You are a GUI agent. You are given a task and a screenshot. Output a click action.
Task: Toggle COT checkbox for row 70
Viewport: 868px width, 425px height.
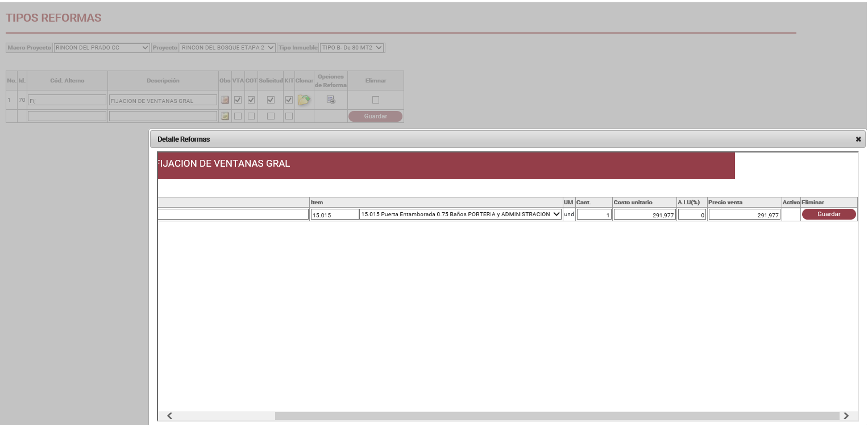[251, 100]
